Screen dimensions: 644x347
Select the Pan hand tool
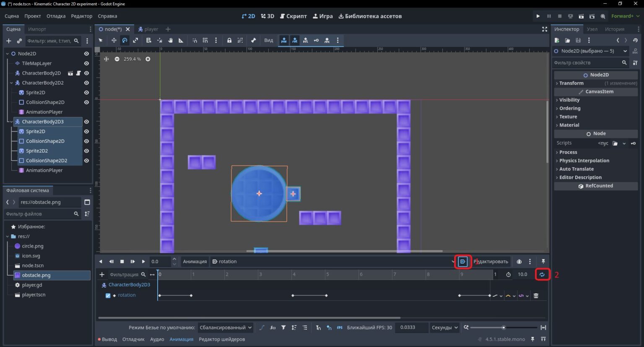click(170, 40)
